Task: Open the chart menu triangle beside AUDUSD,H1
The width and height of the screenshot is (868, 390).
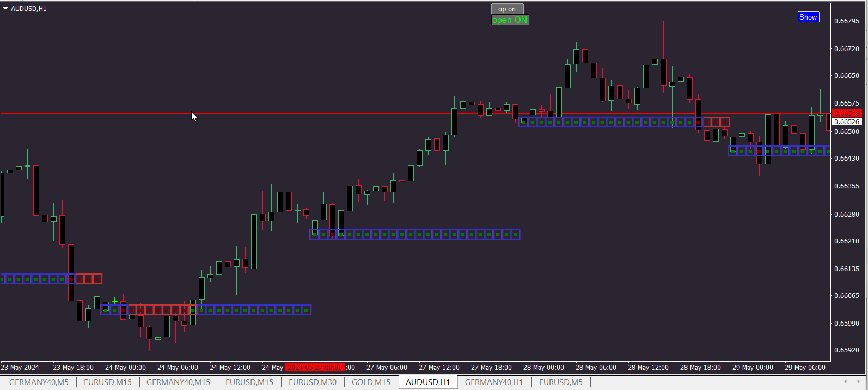Action: 5,8
